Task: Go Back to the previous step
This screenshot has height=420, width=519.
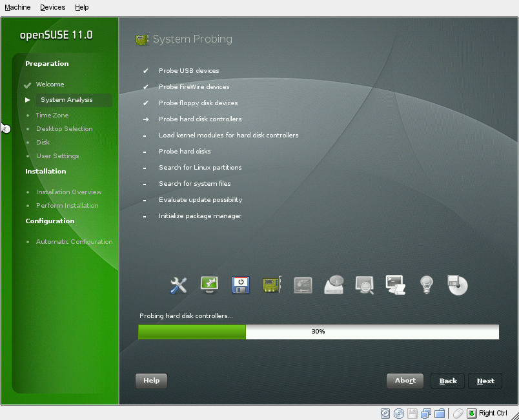Action: tap(448, 381)
